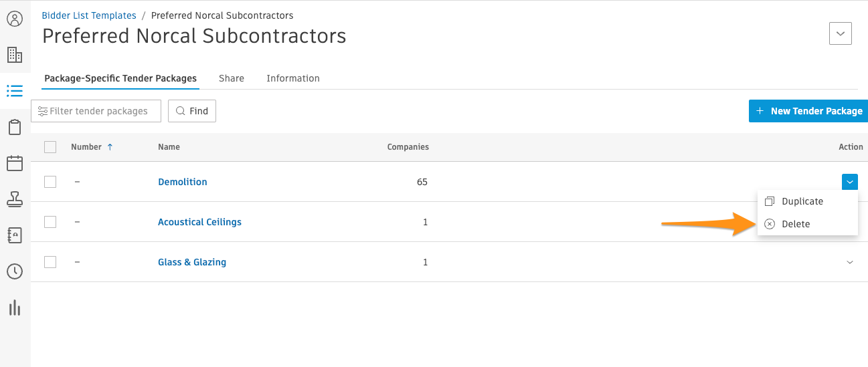Viewport: 868px width, 367px height.
Task: Tick the Acoustical Ceilings row checkbox
Action: pos(50,222)
